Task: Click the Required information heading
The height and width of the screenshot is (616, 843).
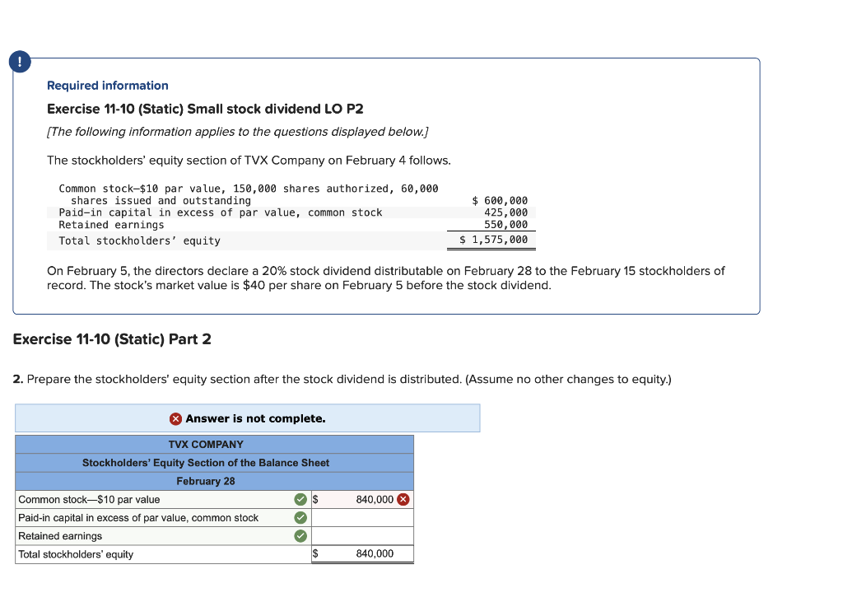Action: (x=107, y=85)
